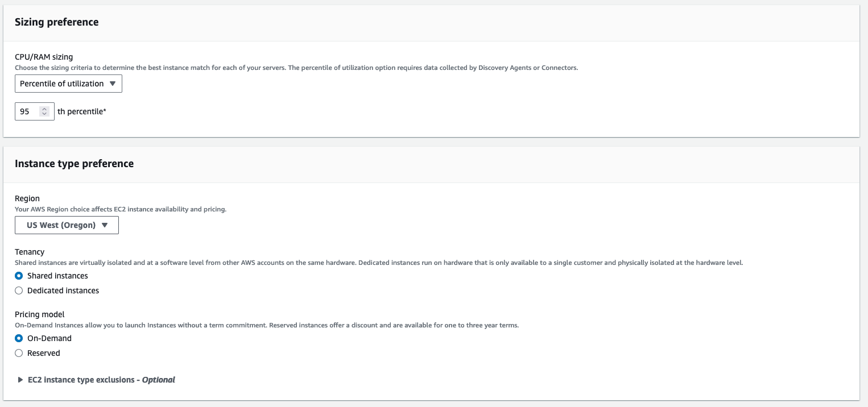868x407 pixels.
Task: Open the Region dropdown showing US West (Oregon)
Action: pos(67,225)
